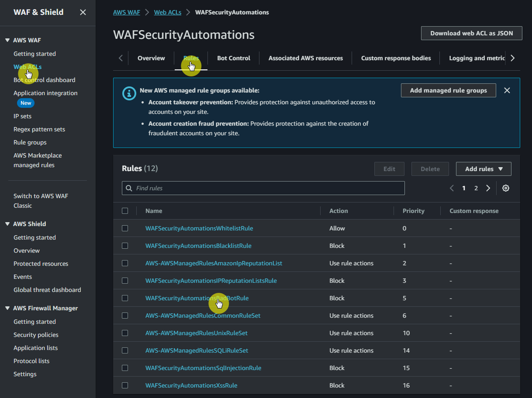Open Regex pattern sets in sidebar
The image size is (532, 398).
click(x=39, y=129)
